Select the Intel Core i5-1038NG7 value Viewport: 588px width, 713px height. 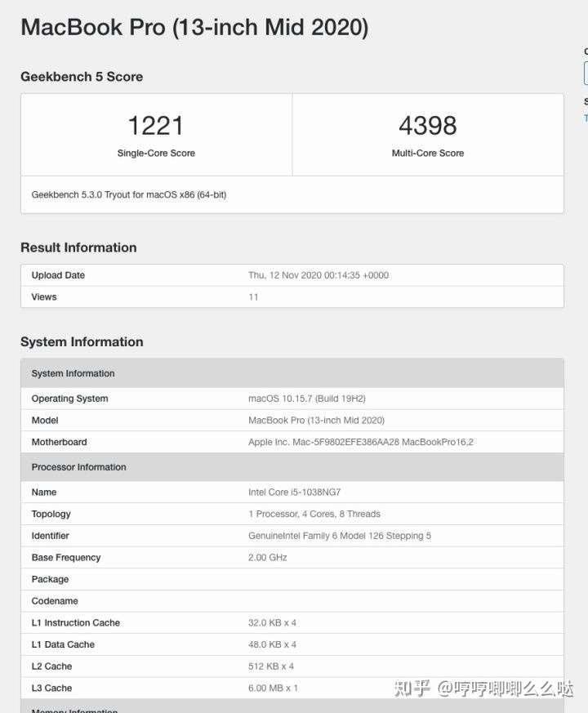tap(294, 492)
